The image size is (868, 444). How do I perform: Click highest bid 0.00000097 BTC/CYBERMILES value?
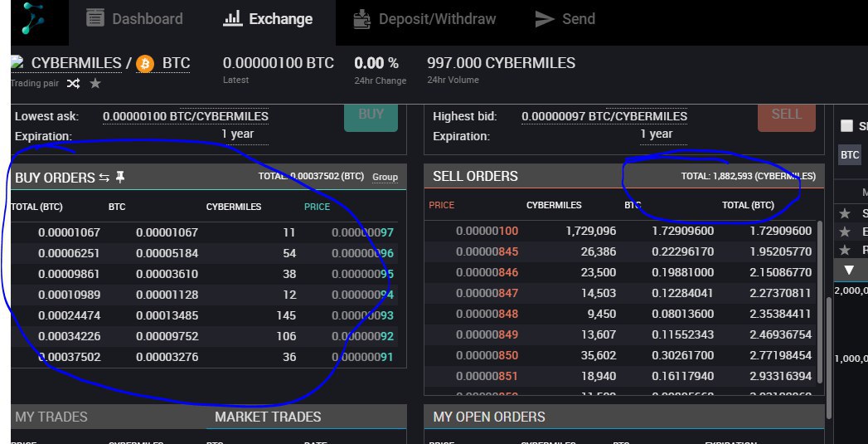coord(604,116)
